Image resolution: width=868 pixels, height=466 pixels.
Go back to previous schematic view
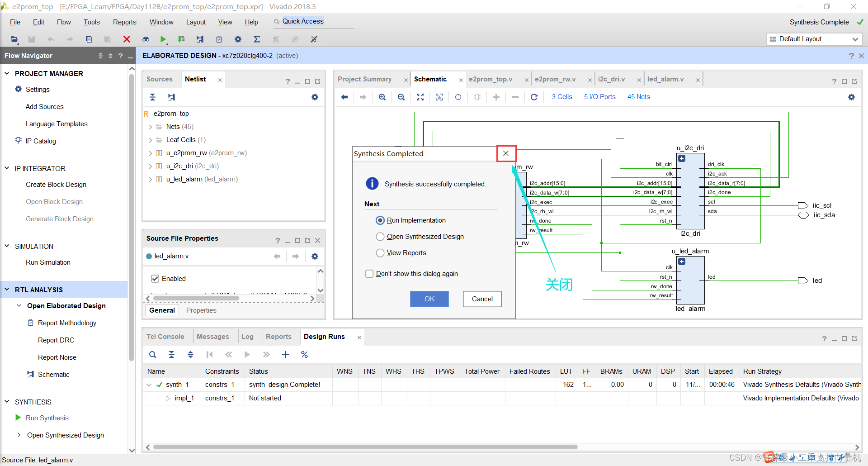[x=344, y=97]
